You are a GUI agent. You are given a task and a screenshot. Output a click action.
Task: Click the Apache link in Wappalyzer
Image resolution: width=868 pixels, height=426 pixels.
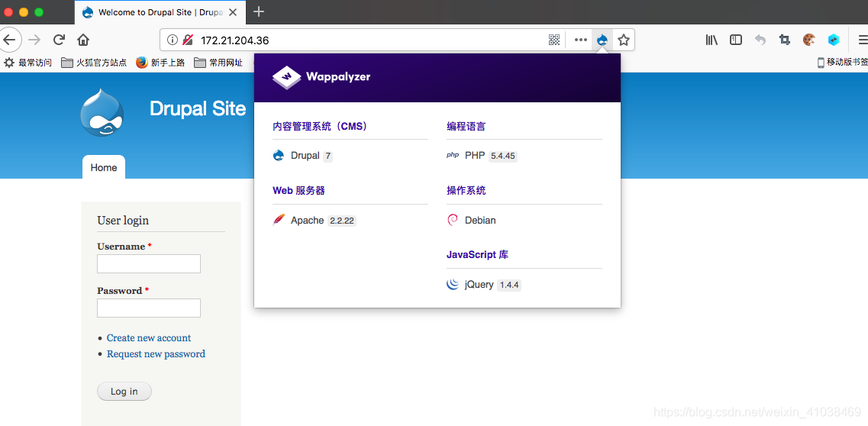pyautogui.click(x=307, y=220)
